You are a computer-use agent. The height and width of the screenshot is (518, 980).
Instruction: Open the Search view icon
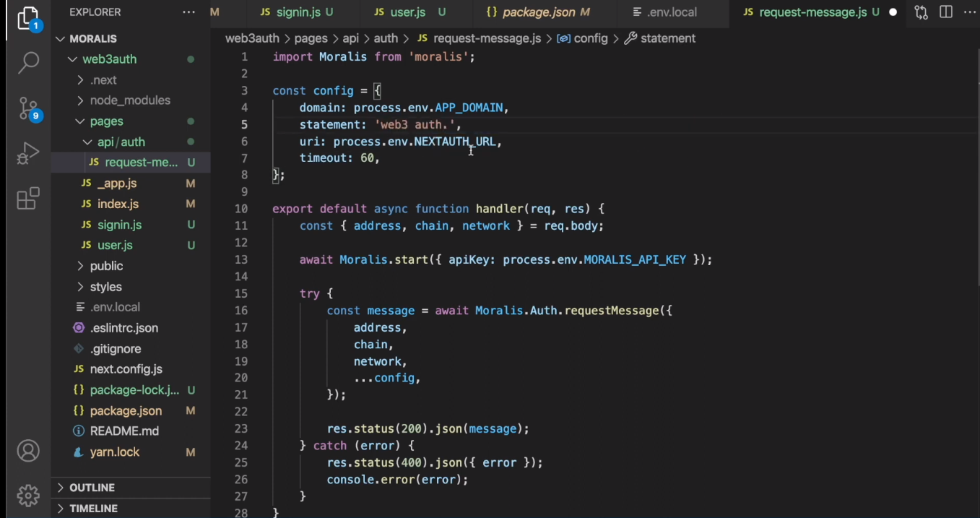tap(27, 63)
